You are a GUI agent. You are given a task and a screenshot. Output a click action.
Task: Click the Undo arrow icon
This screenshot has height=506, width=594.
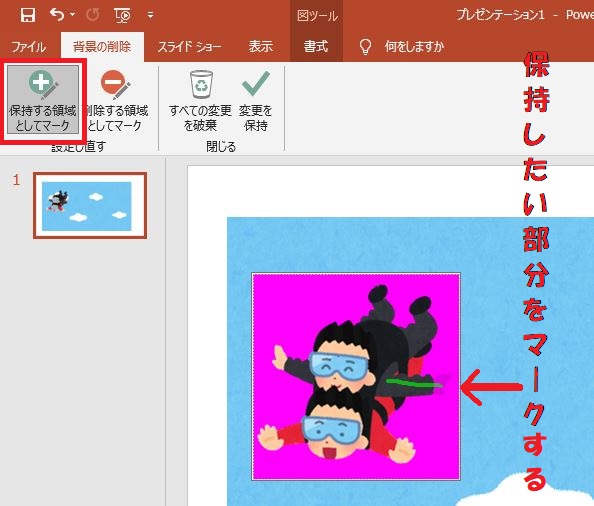(57, 15)
